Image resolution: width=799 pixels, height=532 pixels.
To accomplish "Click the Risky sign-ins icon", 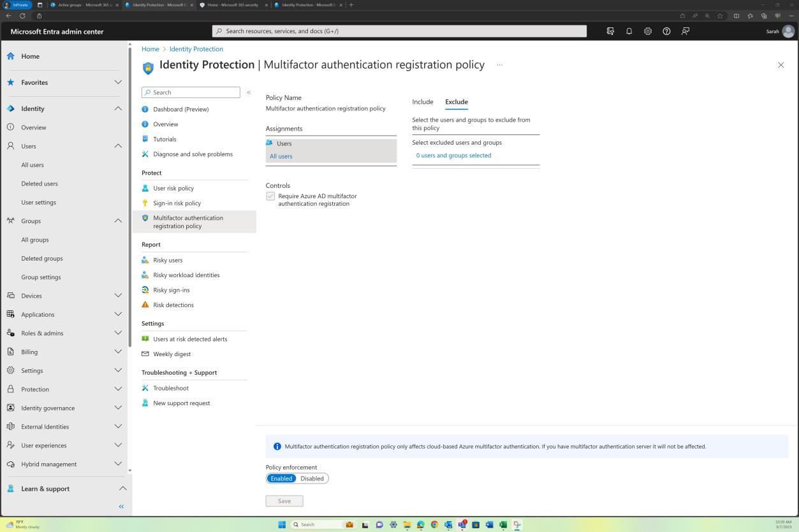I will pos(145,290).
